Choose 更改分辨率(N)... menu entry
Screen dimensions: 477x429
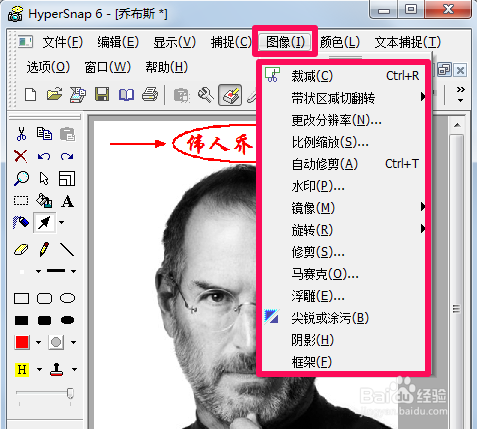tap(343, 120)
